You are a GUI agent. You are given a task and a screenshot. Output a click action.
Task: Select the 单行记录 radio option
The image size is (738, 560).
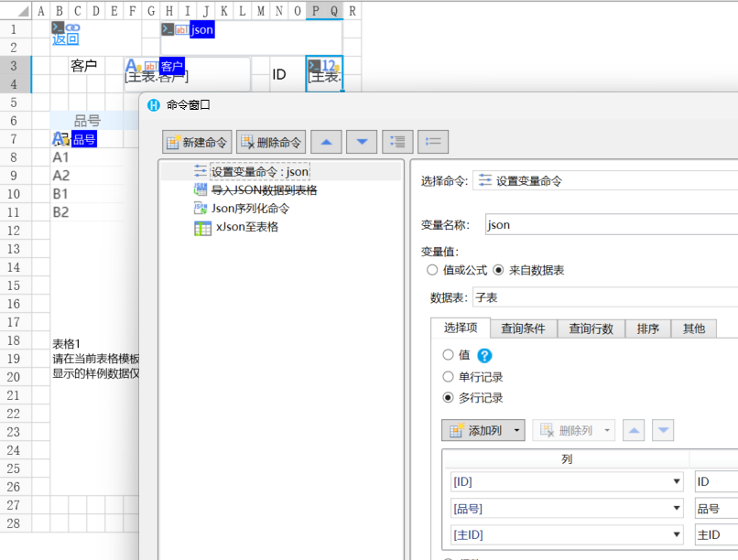coord(448,376)
